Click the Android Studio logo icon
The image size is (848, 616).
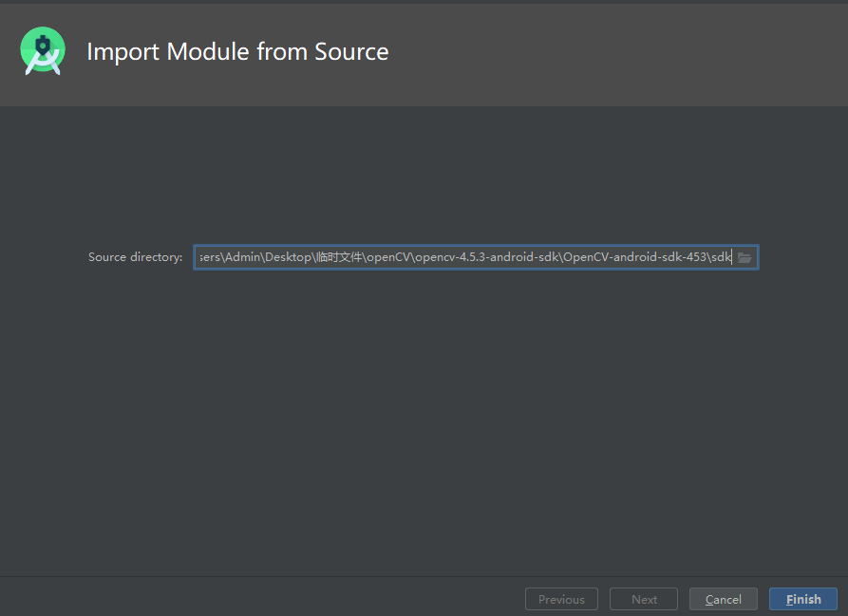pyautogui.click(x=43, y=51)
